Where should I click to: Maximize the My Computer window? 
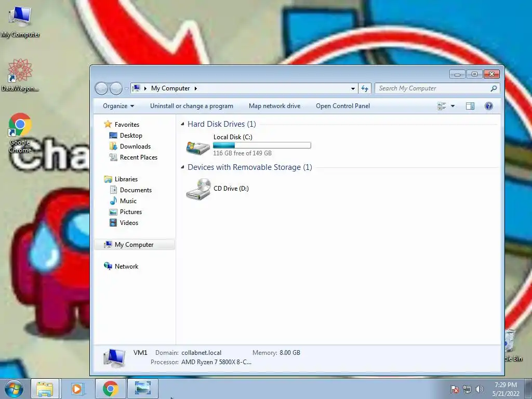[474, 74]
